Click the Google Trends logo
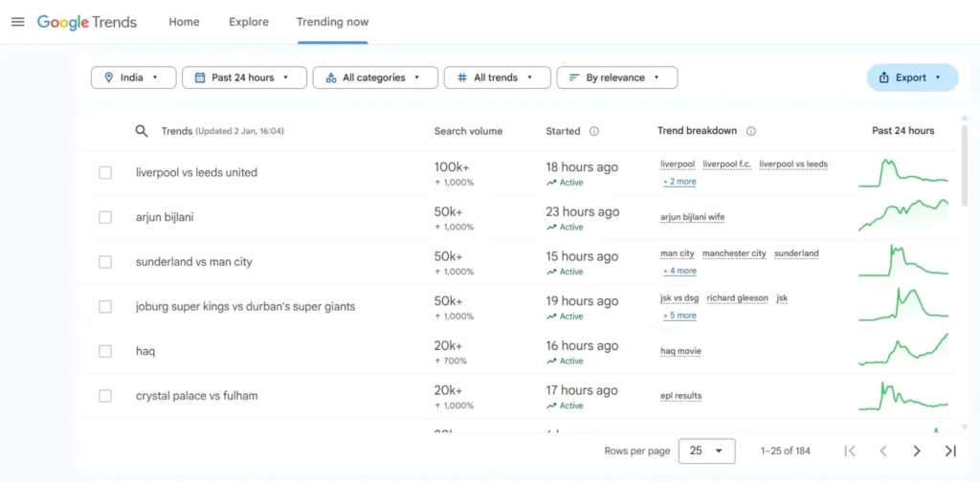This screenshot has width=980, height=481. point(87,22)
